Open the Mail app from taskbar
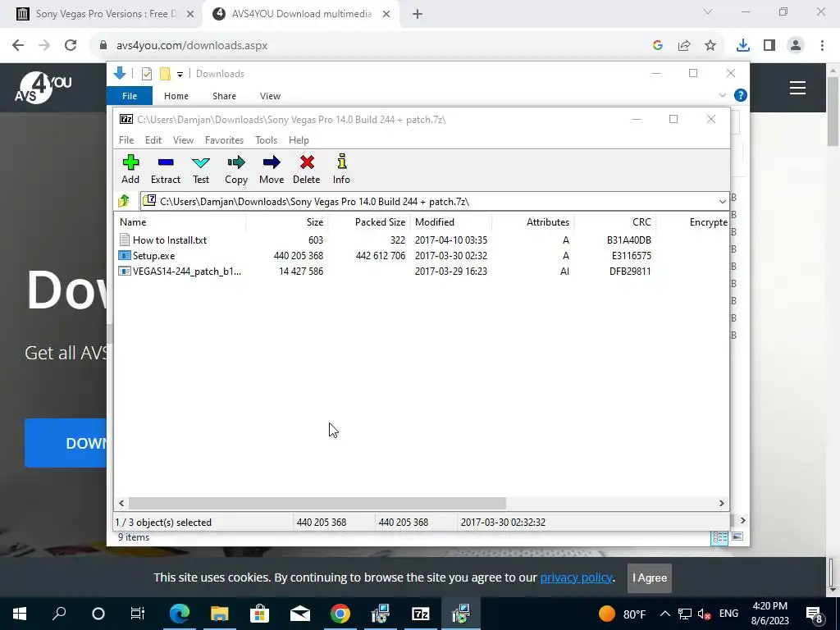 300,614
